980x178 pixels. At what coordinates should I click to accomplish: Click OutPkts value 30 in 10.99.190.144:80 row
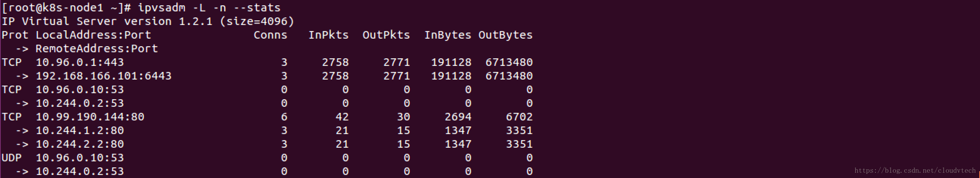404,117
